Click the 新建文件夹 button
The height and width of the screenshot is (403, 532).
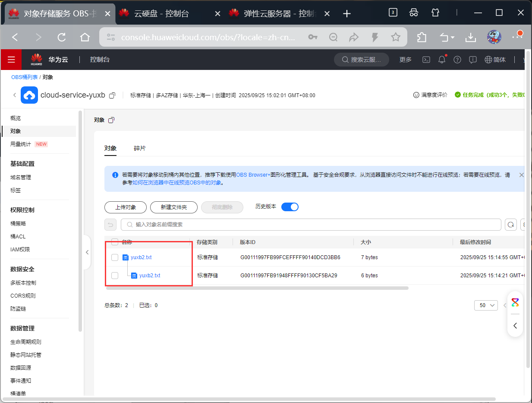click(x=174, y=207)
